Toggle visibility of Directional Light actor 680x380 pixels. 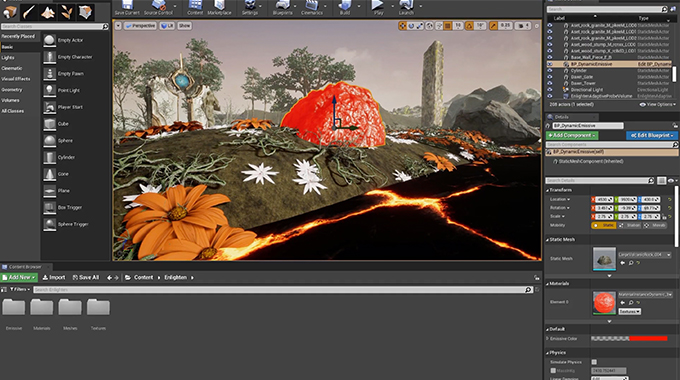click(x=550, y=89)
